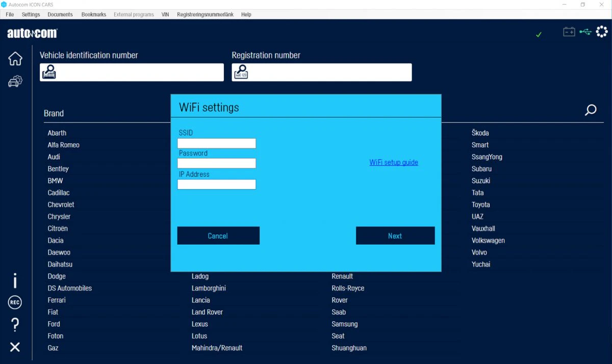Click the sidebar X exit icon
Screen dimensions: 612x364
[15, 347]
